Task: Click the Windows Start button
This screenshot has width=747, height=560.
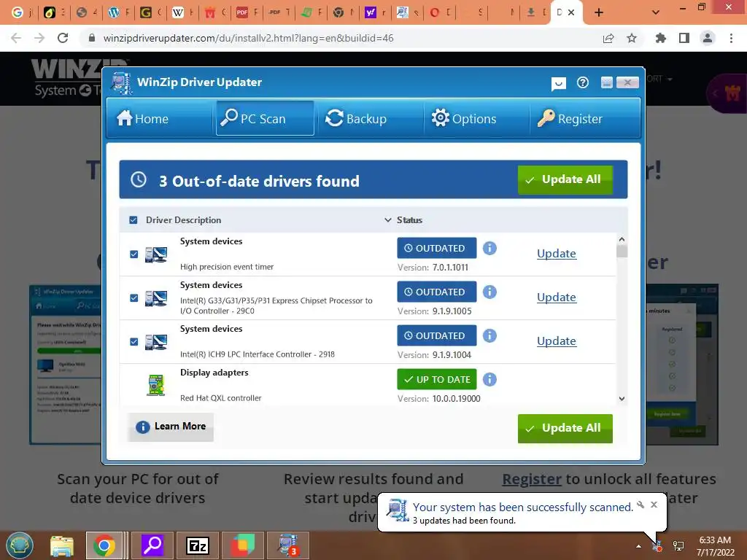Action: (20, 545)
